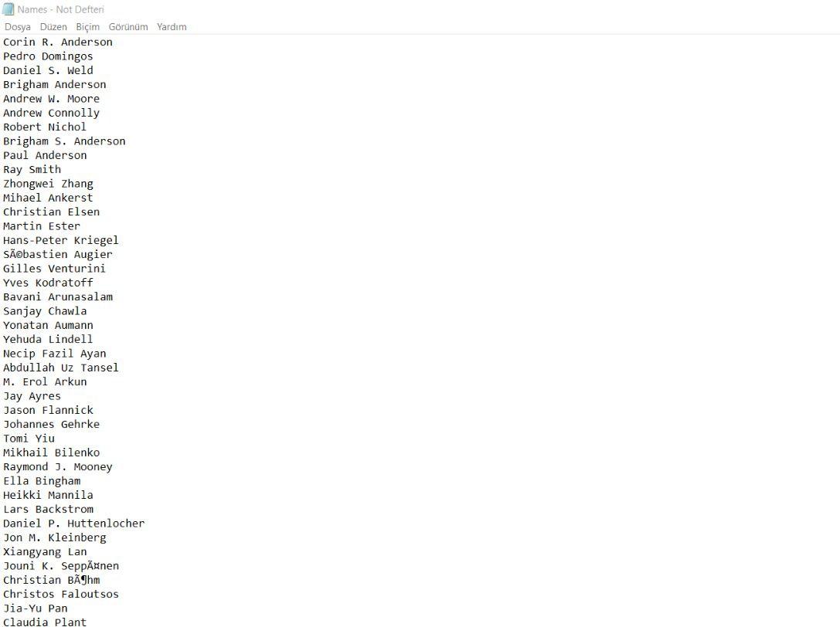Screen dimensions: 840x627
Task: Click the line 'Lars Backstrom'
Action: [48, 509]
